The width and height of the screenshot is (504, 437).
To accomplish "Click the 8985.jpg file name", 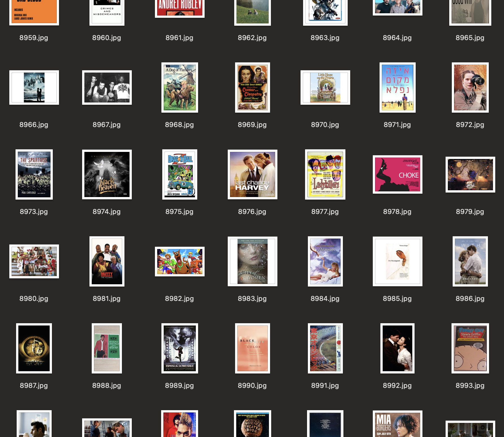I will click(x=397, y=299).
